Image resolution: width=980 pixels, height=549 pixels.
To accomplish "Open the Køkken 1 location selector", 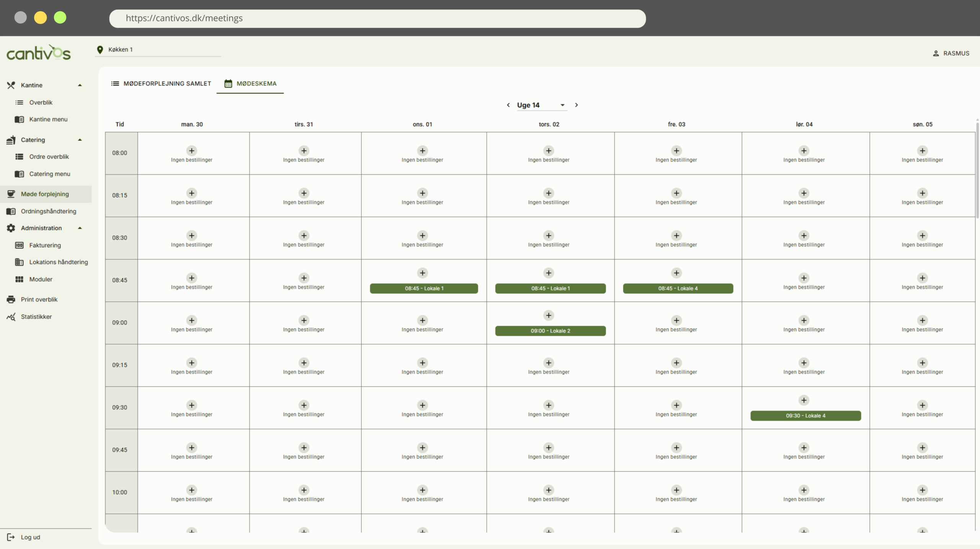I will pyautogui.click(x=158, y=50).
